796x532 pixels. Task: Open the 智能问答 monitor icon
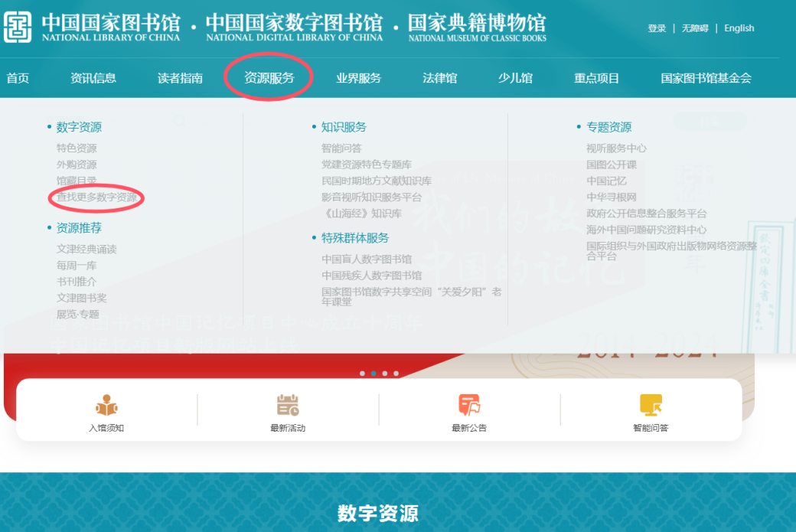(651, 405)
